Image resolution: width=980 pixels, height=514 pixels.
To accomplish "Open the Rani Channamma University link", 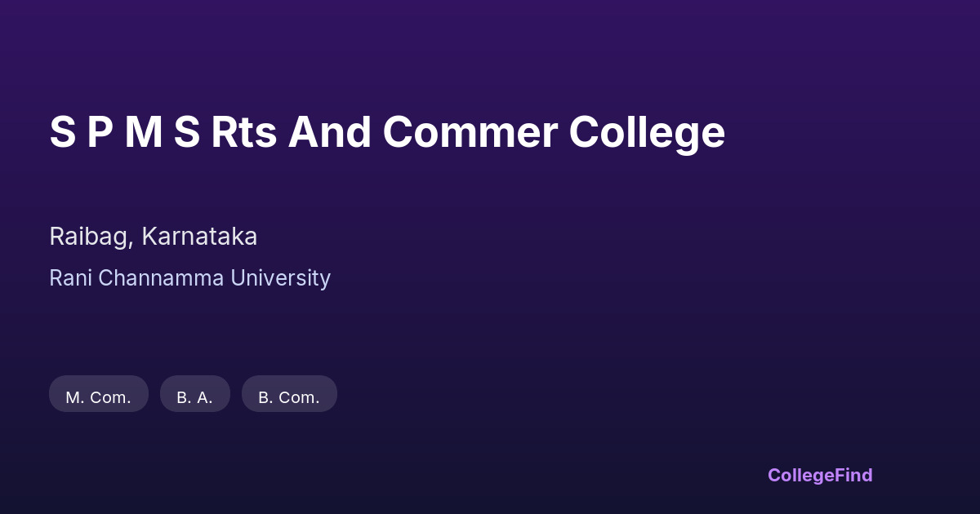I will tap(189, 278).
